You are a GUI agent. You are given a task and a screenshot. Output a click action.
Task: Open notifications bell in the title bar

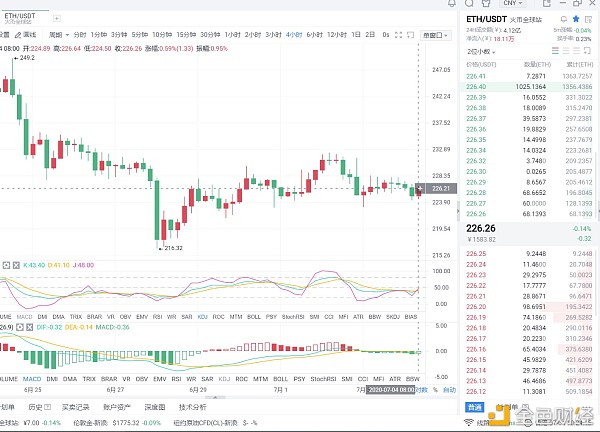coord(452,3)
